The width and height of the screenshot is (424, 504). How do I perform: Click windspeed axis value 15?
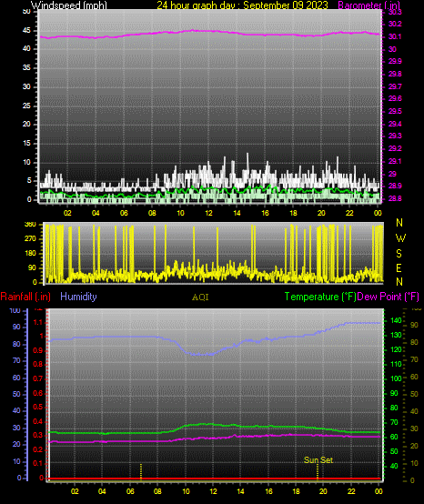26,144
